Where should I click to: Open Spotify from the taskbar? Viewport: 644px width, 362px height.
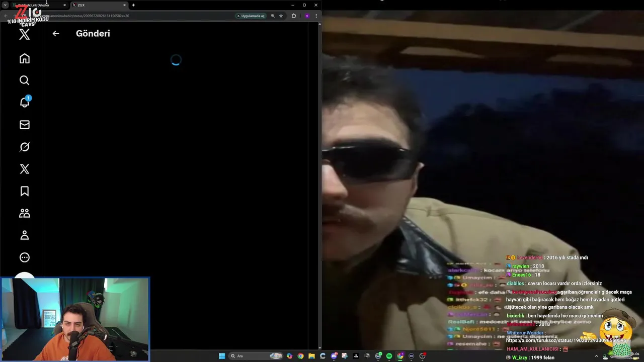pyautogui.click(x=389, y=356)
